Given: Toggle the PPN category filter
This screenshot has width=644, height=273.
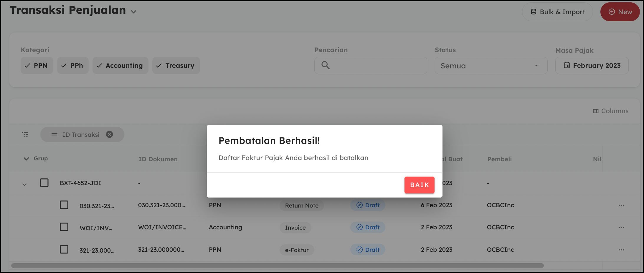Looking at the screenshot, I should (x=37, y=65).
